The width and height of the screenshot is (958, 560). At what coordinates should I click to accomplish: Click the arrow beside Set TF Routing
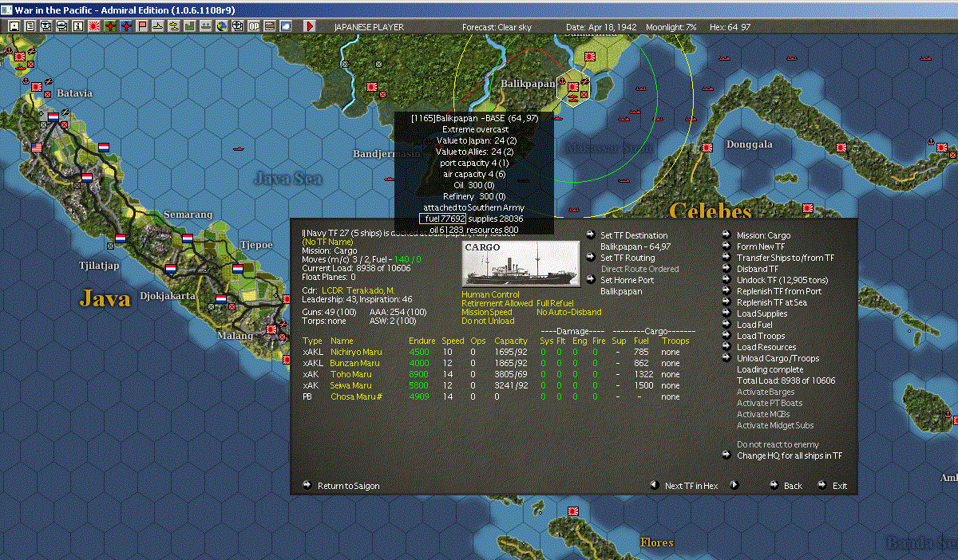[x=590, y=258]
